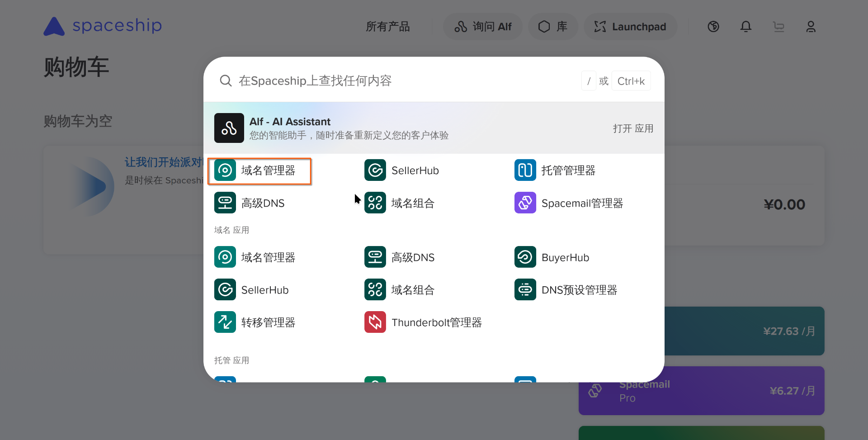The image size is (868, 440).
Task: Show notifications via bell icon
Action: pos(746,27)
